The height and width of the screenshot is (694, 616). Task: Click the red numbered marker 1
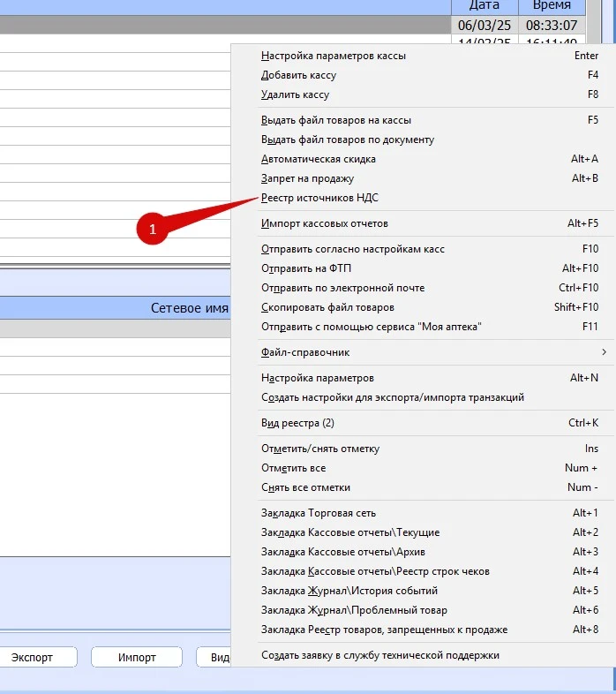(152, 229)
